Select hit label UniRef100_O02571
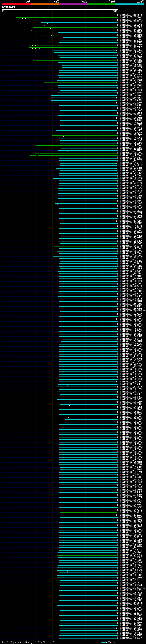 click(131, 238)
